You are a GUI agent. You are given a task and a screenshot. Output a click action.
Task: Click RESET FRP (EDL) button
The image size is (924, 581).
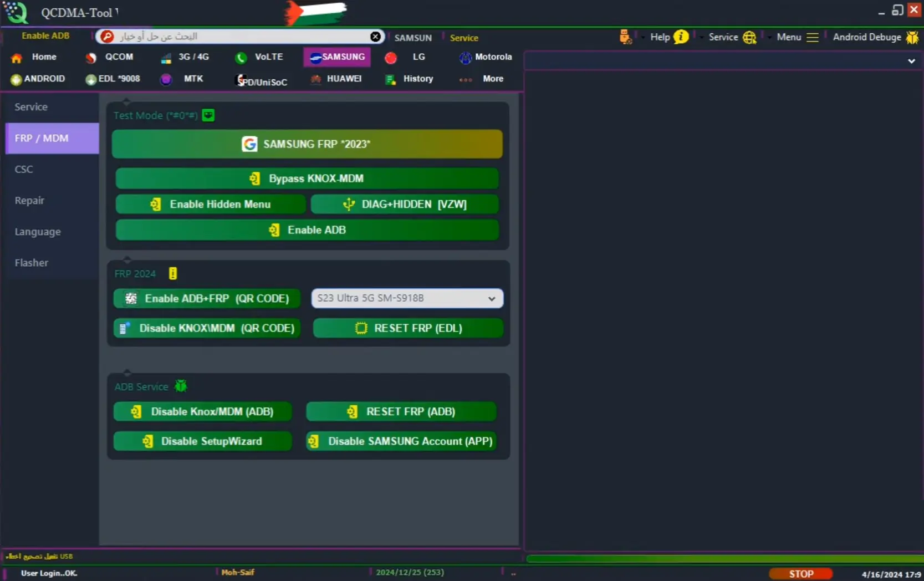408,328
